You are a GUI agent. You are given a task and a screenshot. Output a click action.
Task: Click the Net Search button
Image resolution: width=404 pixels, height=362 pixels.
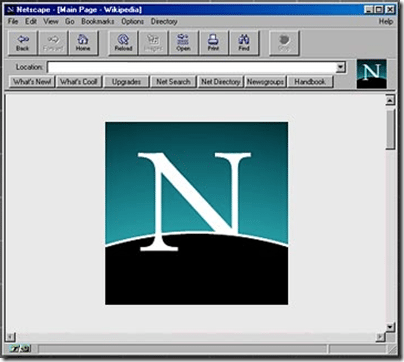(x=173, y=82)
